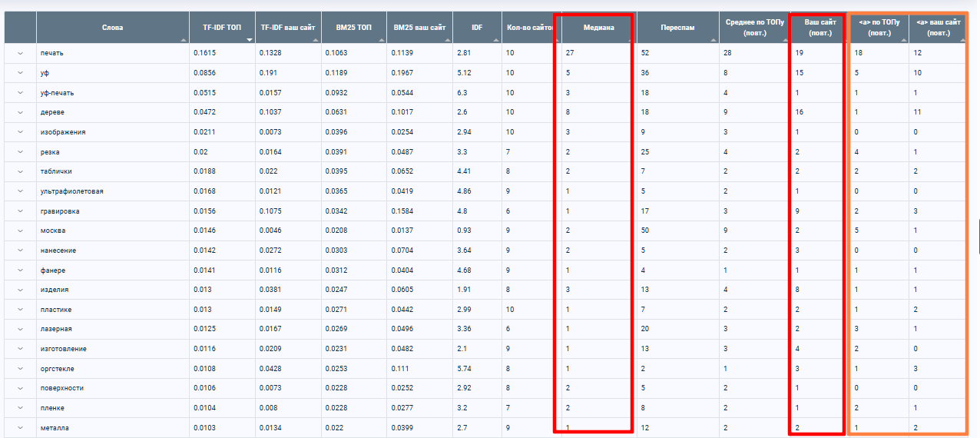
Task: Open details for the дереве row
Action: coord(20,112)
